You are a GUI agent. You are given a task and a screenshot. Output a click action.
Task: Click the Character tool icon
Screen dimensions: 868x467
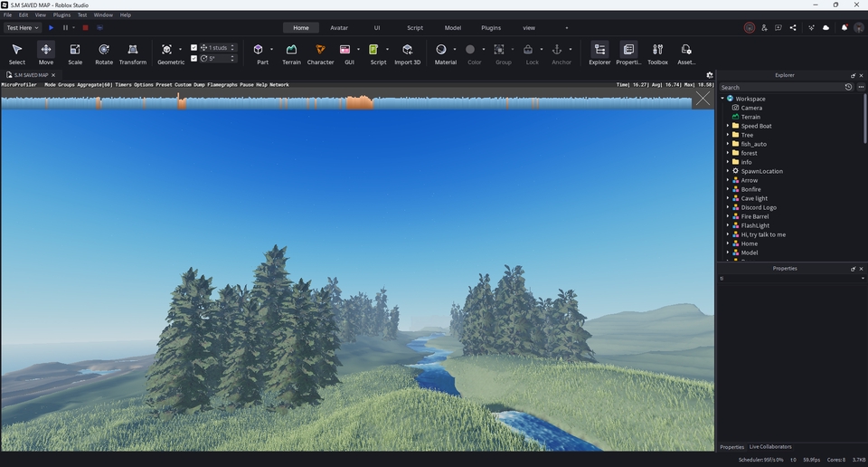[320, 53]
